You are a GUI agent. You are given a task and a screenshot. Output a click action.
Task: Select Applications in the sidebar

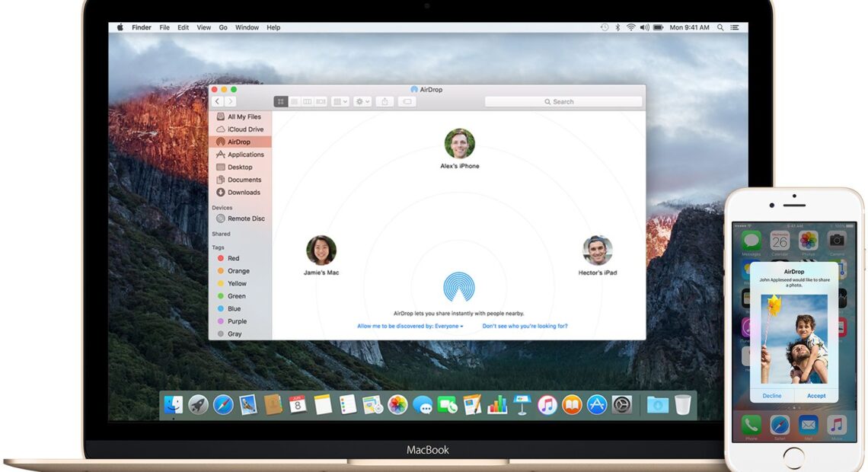pos(241,155)
